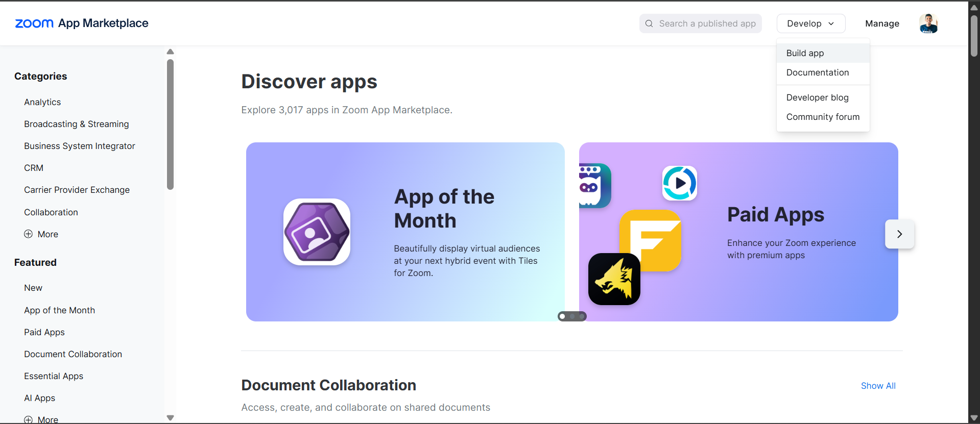
Task: Click the search magnifier icon
Action: (649, 23)
